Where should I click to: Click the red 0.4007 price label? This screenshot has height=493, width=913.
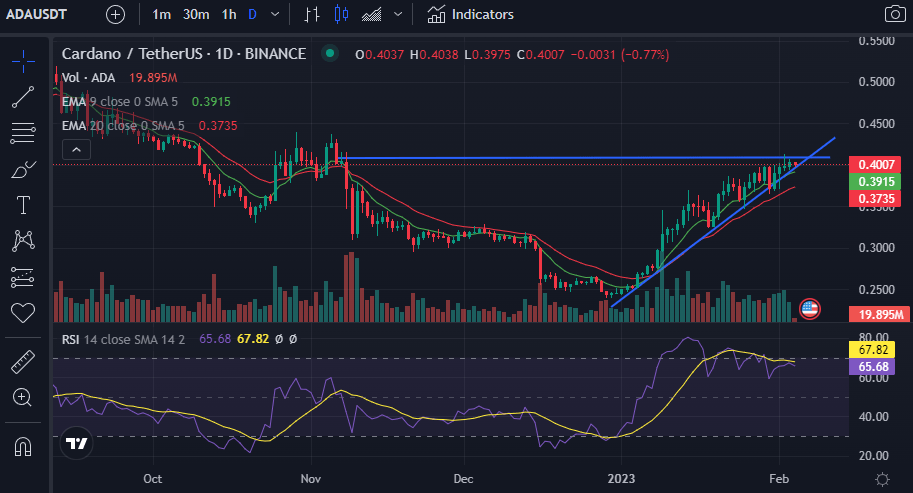tap(875, 165)
